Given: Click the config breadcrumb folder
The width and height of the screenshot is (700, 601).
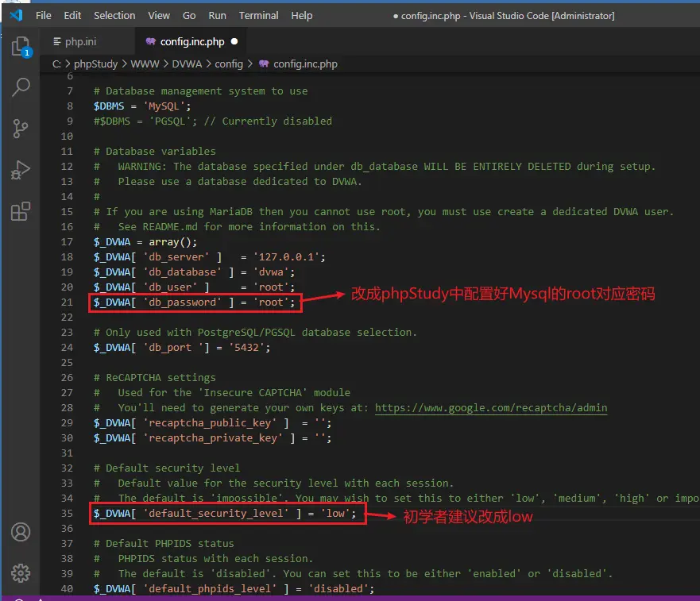Looking at the screenshot, I should coord(229,64).
